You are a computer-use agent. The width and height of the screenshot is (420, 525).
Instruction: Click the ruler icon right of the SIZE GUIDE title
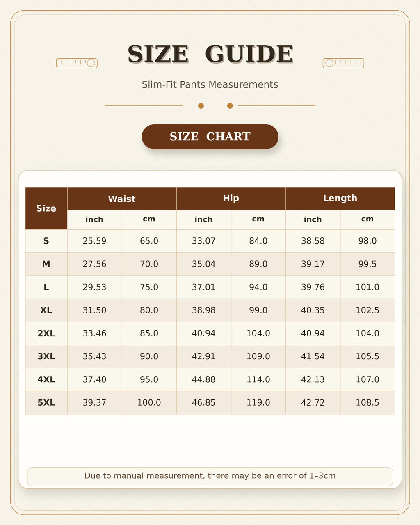click(x=343, y=63)
